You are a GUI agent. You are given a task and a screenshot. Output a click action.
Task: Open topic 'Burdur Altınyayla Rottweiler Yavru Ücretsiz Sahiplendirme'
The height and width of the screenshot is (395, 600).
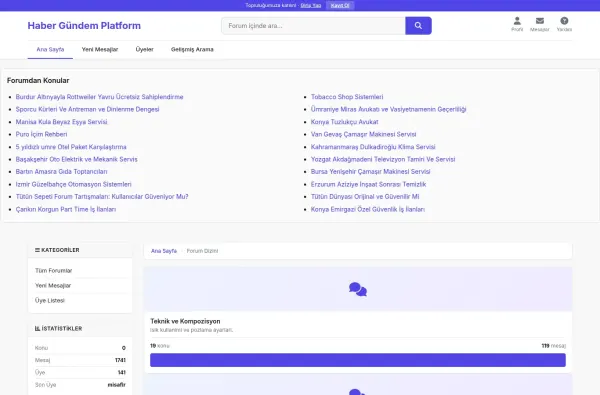tap(99, 97)
